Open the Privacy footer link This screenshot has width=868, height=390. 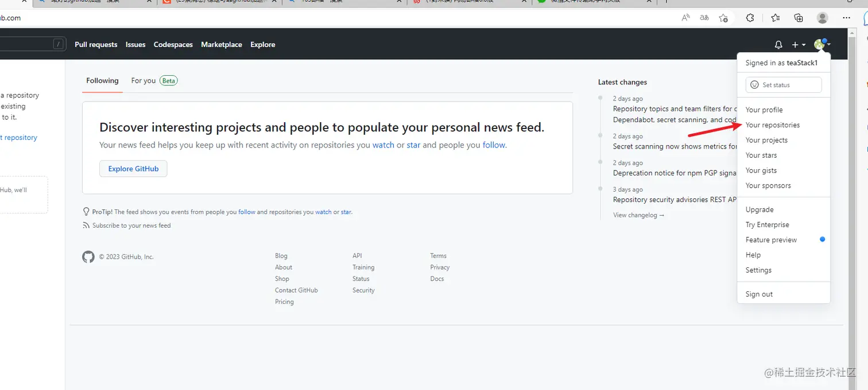pos(440,267)
